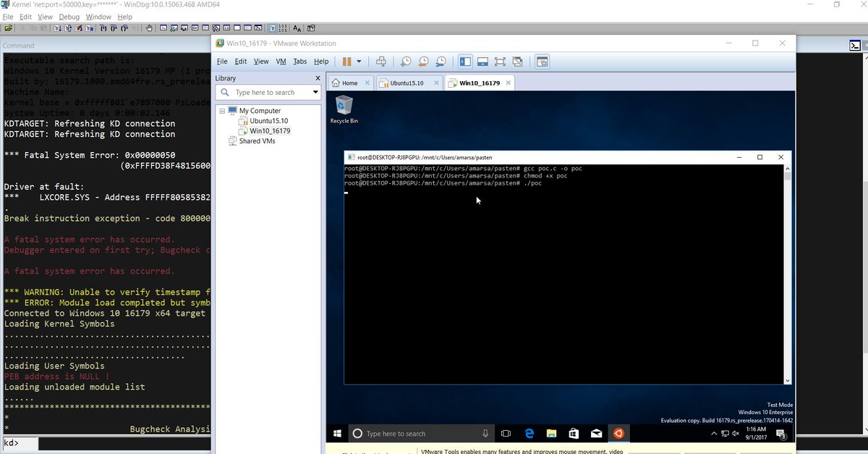Viewport: 868px width, 454px height.
Task: Click VMware manage snapshots icon
Action: [x=441, y=62]
